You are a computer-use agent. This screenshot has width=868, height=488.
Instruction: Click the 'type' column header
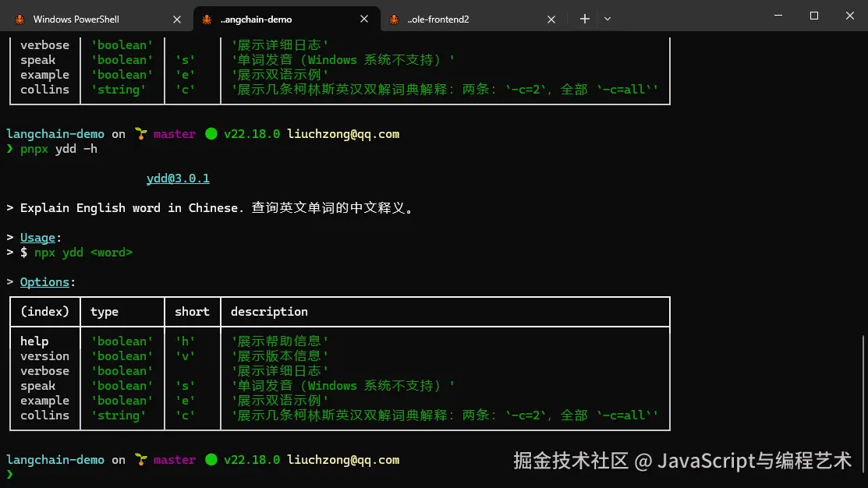pyautogui.click(x=104, y=312)
